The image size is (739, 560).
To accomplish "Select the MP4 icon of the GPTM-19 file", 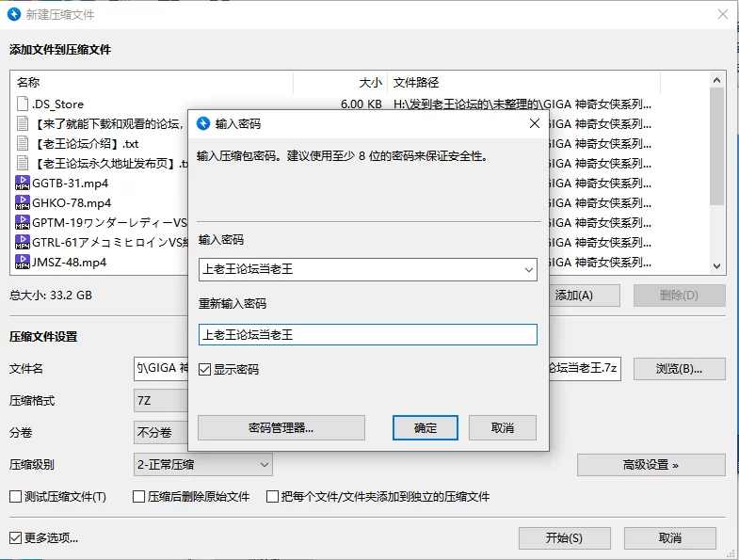I will pos(23,222).
